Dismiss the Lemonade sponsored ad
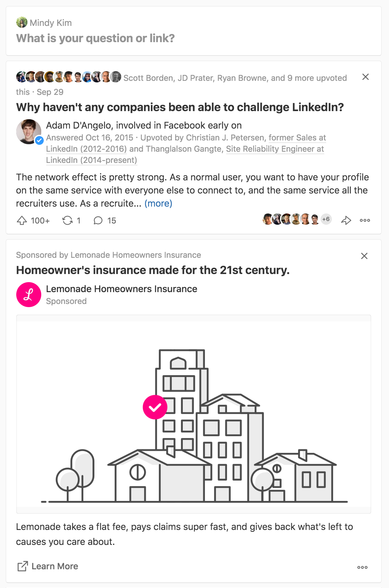 tap(364, 256)
